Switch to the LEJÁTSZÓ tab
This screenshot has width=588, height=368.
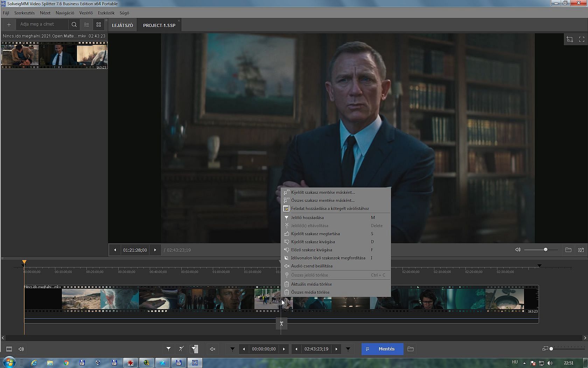pos(122,26)
